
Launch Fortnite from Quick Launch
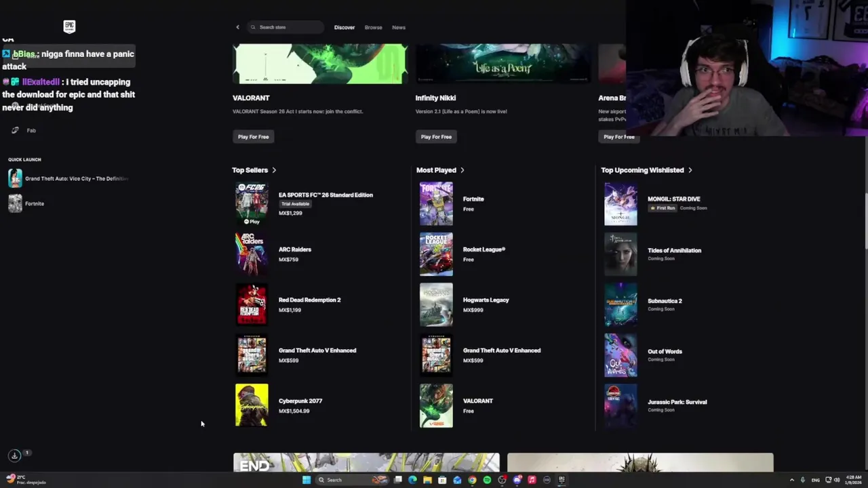27,203
